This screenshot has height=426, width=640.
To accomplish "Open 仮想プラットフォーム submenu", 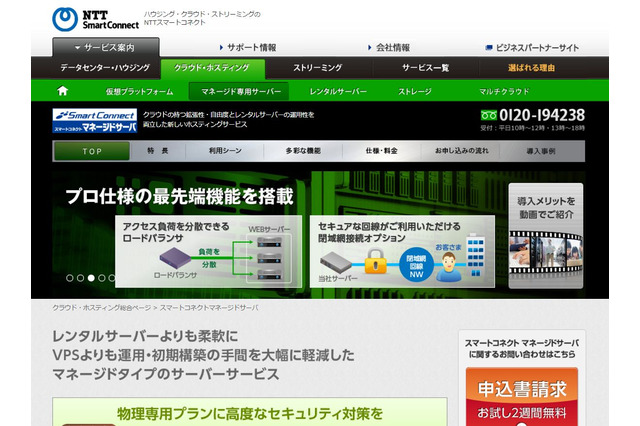I will click(x=139, y=91).
